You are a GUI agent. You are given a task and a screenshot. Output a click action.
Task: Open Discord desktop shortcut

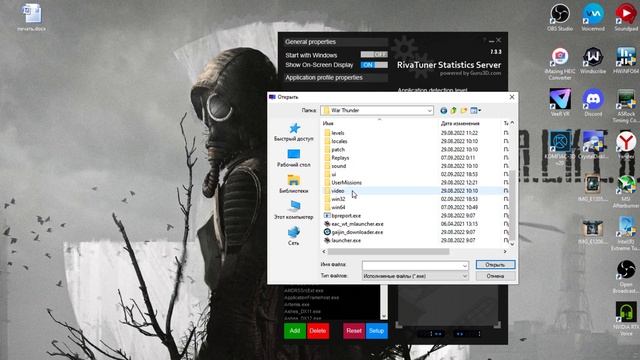click(x=593, y=103)
